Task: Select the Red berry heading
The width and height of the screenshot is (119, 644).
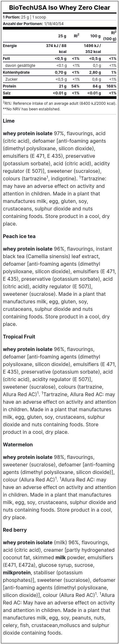Action: click(15, 530)
